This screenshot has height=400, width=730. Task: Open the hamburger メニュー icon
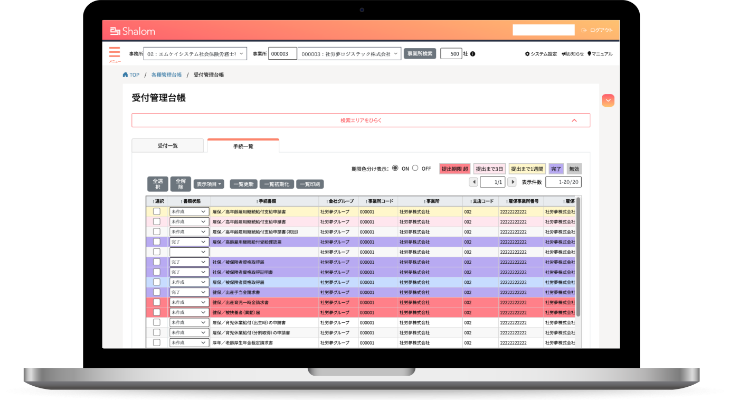pos(115,53)
